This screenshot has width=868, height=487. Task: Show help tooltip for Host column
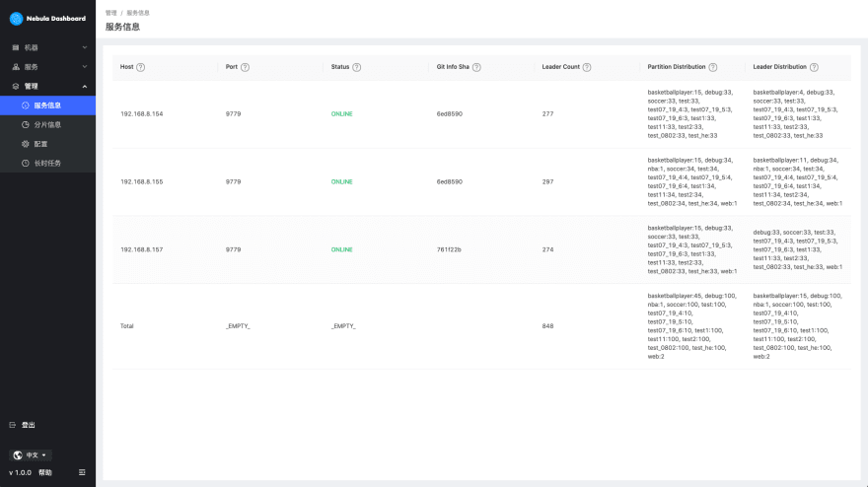click(141, 67)
